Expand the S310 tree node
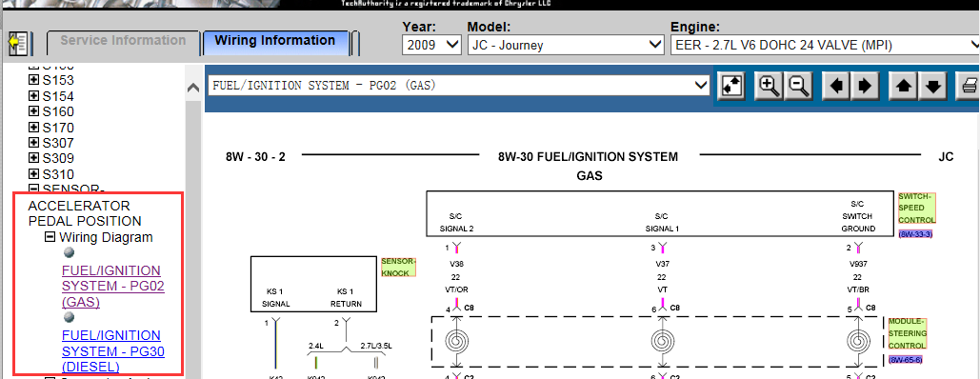Screen dimensions: 980x379 (x=34, y=174)
